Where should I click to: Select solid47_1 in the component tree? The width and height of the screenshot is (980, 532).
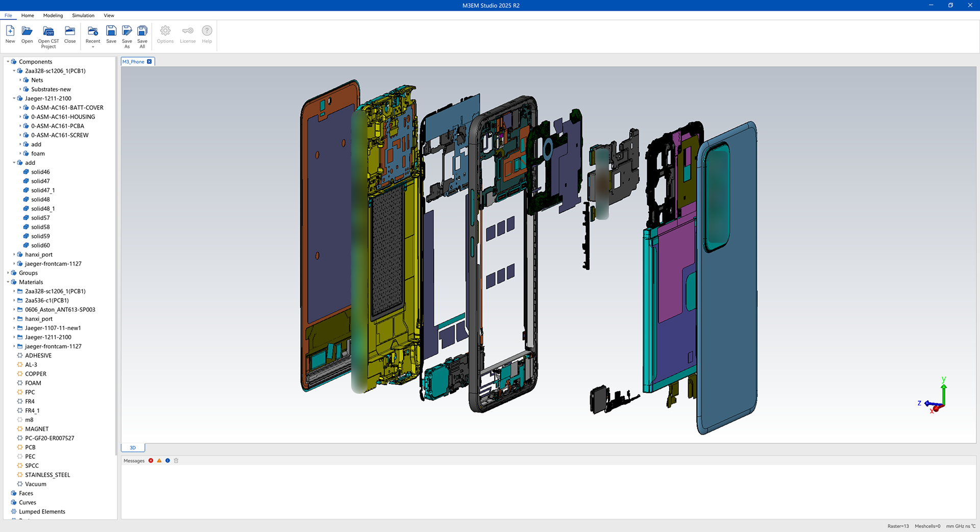pos(43,190)
